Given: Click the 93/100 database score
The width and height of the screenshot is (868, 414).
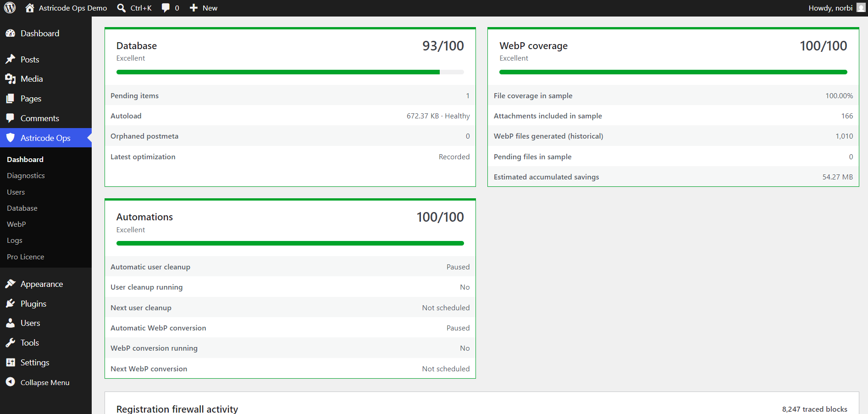Looking at the screenshot, I should 443,46.
